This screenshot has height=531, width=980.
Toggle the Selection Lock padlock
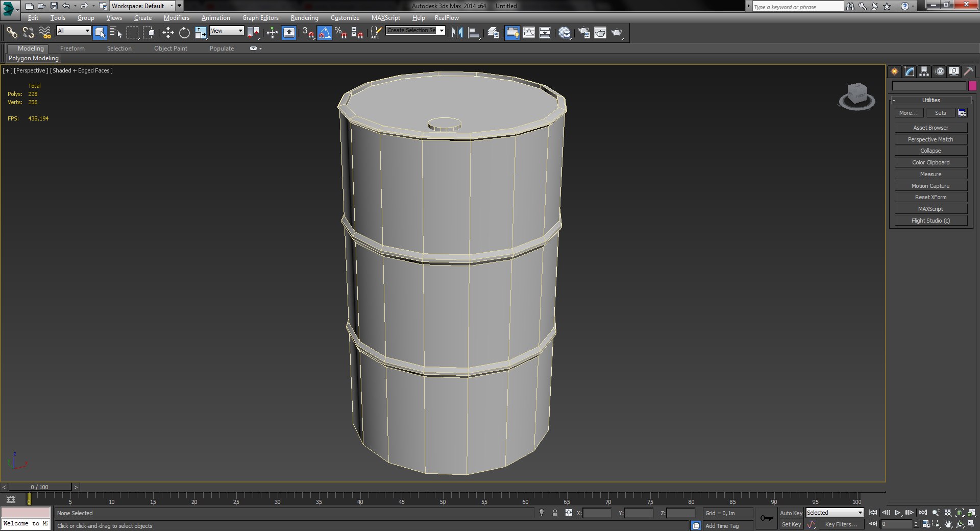tap(555, 513)
